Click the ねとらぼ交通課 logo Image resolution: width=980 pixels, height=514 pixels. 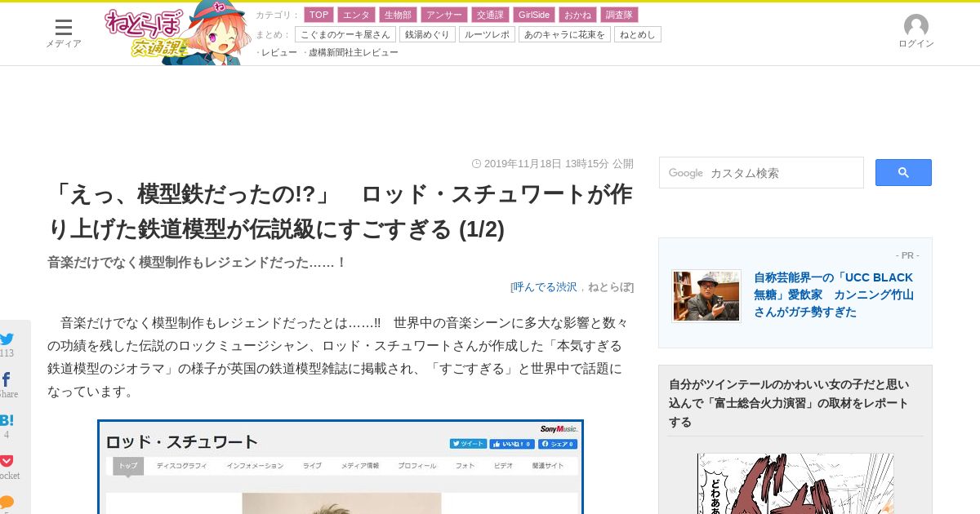(x=177, y=33)
